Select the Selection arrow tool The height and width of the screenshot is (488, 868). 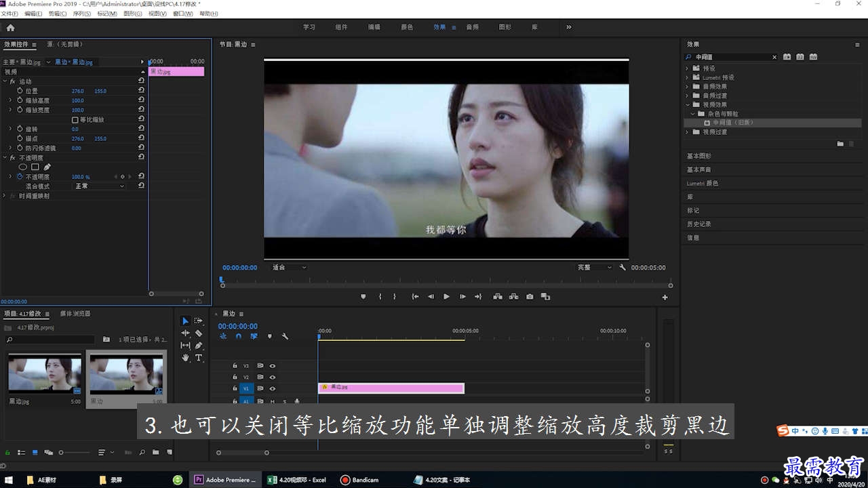pos(186,321)
